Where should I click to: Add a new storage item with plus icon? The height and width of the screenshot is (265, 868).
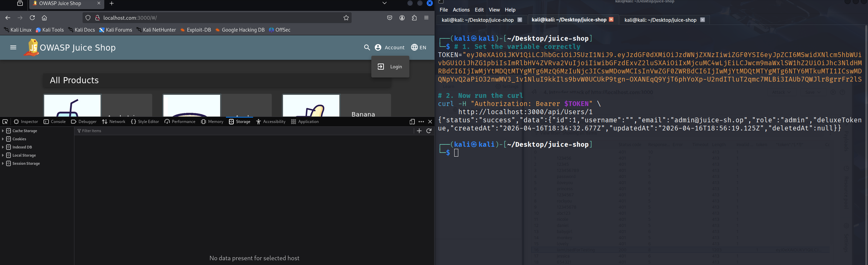point(419,131)
